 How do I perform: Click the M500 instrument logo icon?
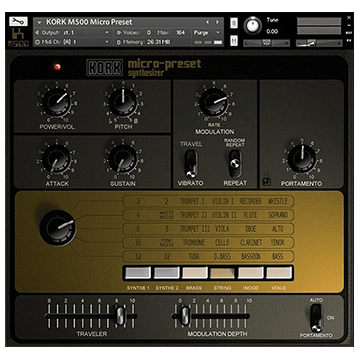pos(18,37)
